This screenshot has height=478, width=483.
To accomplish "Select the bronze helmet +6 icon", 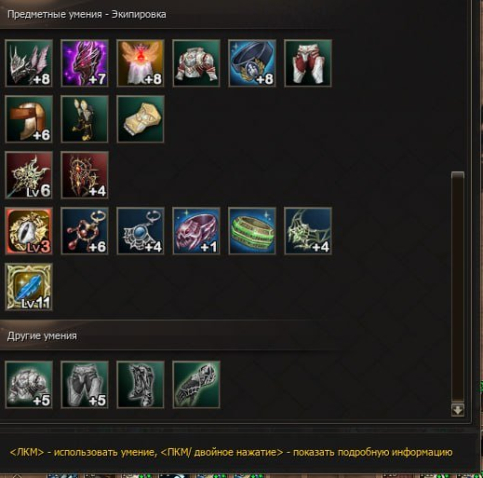I will 29,119.
